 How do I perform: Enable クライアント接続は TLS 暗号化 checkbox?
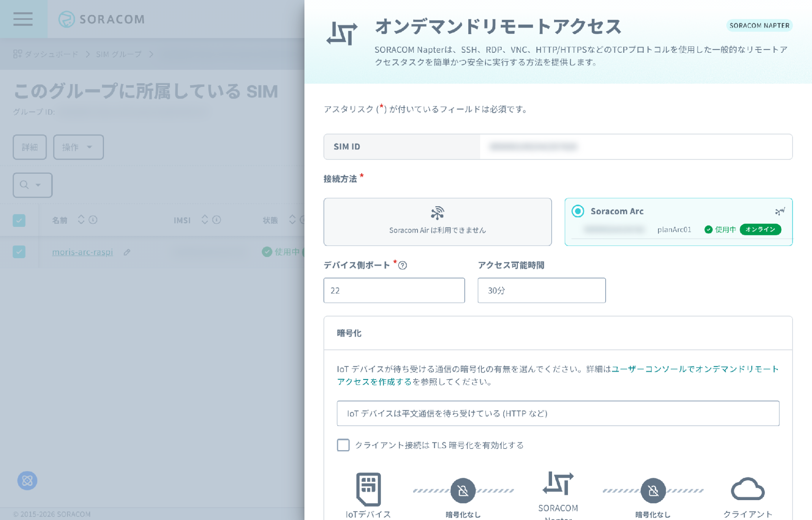tap(343, 445)
